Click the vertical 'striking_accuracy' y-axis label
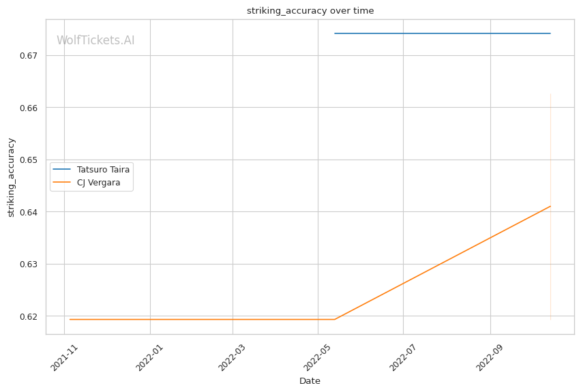Viewport: 581px width, 392px height. (x=11, y=177)
